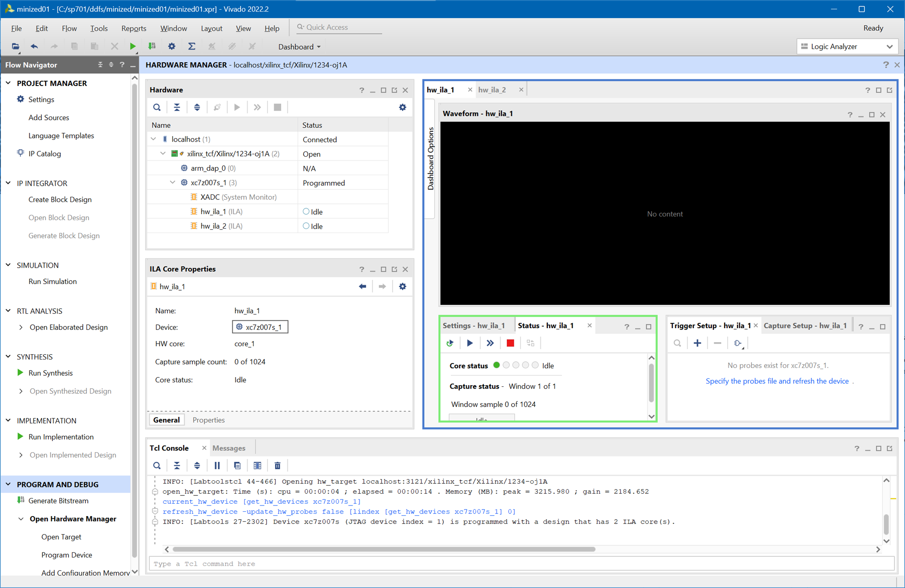905x588 pixels.
Task: Collapse the IP INTEGRATOR section
Action: pyautogui.click(x=8, y=183)
